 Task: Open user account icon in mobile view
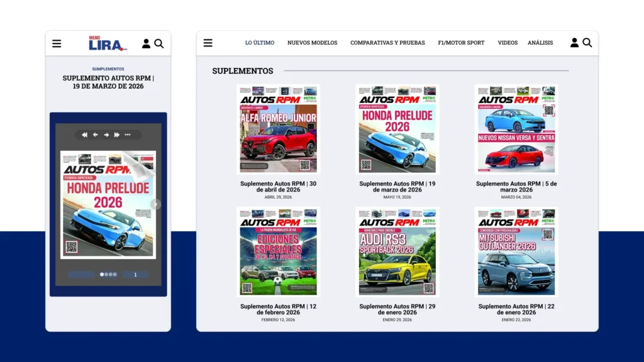[x=146, y=43]
